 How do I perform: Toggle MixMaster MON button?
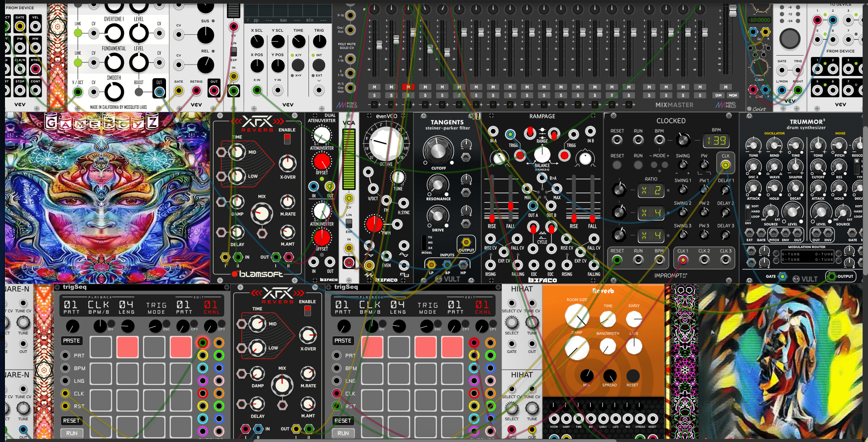pos(733,95)
